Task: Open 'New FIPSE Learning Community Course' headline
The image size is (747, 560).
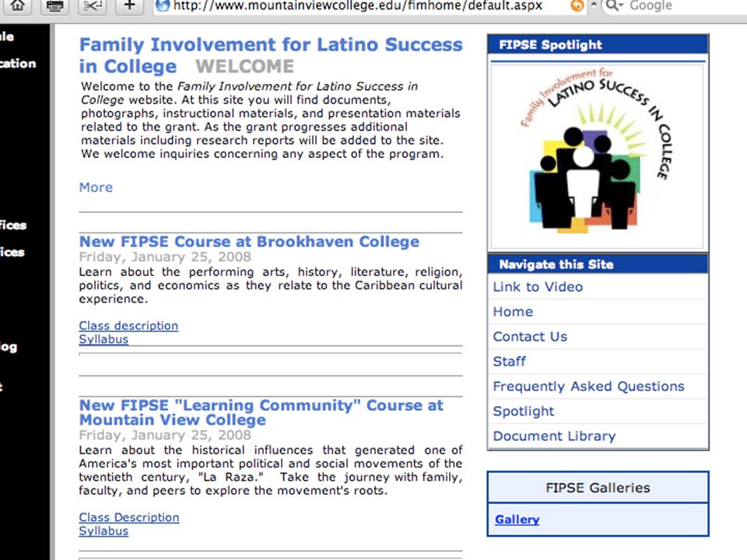Action: click(261, 412)
